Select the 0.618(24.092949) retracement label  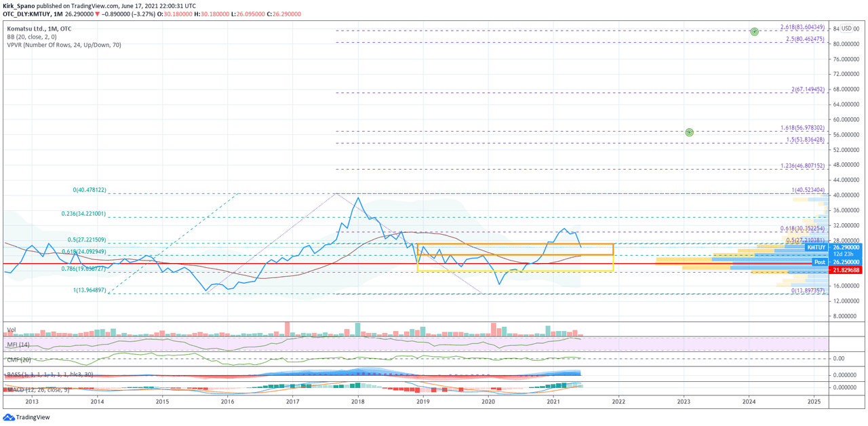point(83,252)
